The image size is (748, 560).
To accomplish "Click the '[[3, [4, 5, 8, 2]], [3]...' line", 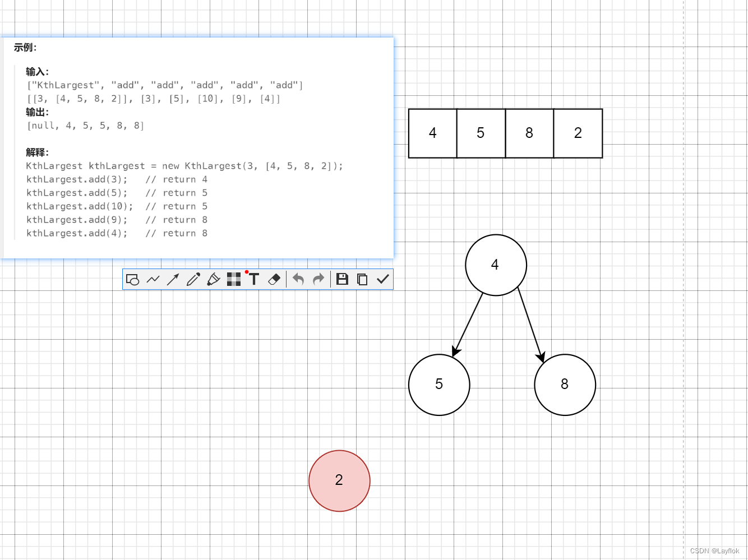I will tap(154, 99).
